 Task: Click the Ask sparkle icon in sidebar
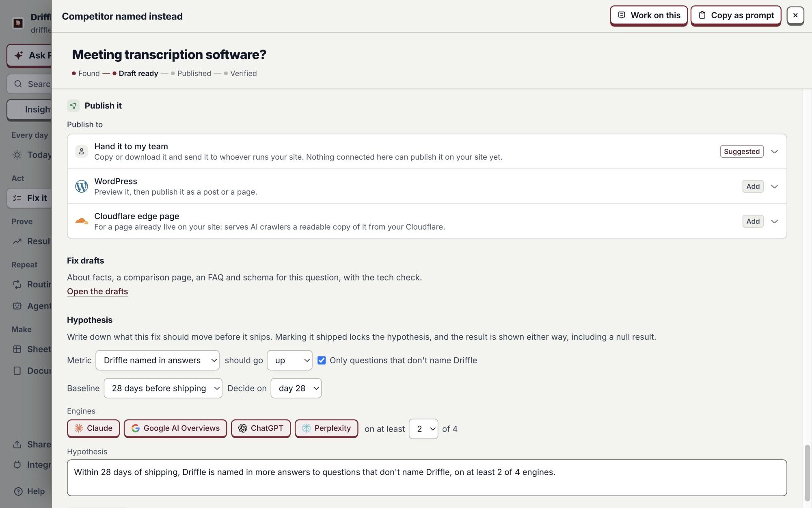tap(19, 55)
